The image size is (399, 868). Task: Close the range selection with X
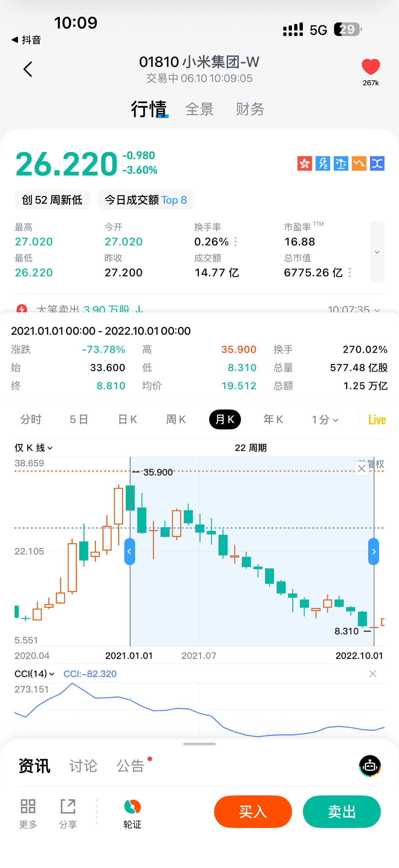point(362,468)
